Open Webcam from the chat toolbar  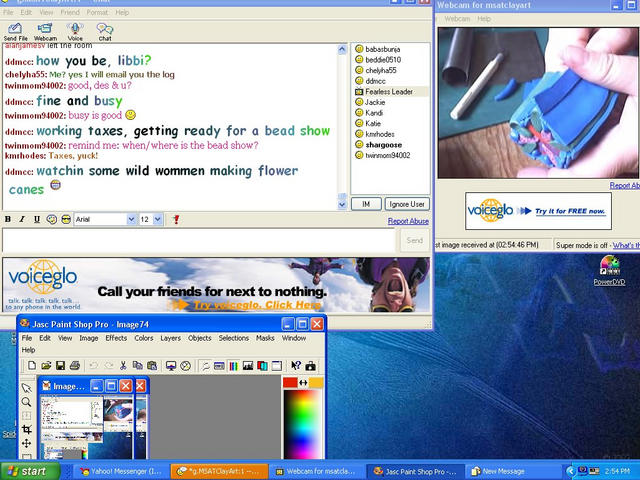(x=45, y=31)
